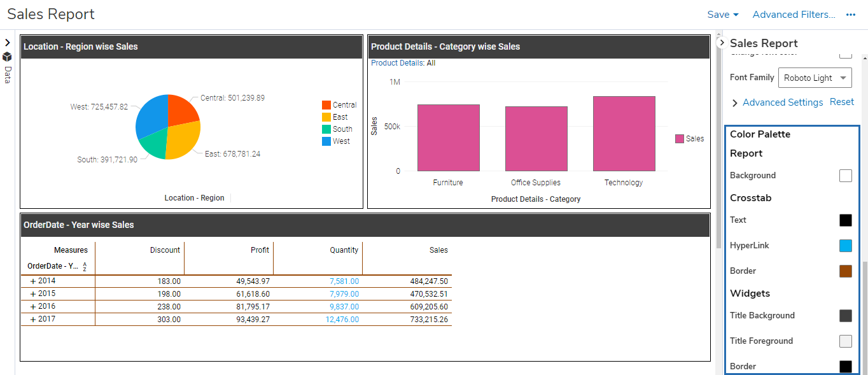868x375 pixels.
Task: Open the Save dropdown menu
Action: click(x=722, y=15)
